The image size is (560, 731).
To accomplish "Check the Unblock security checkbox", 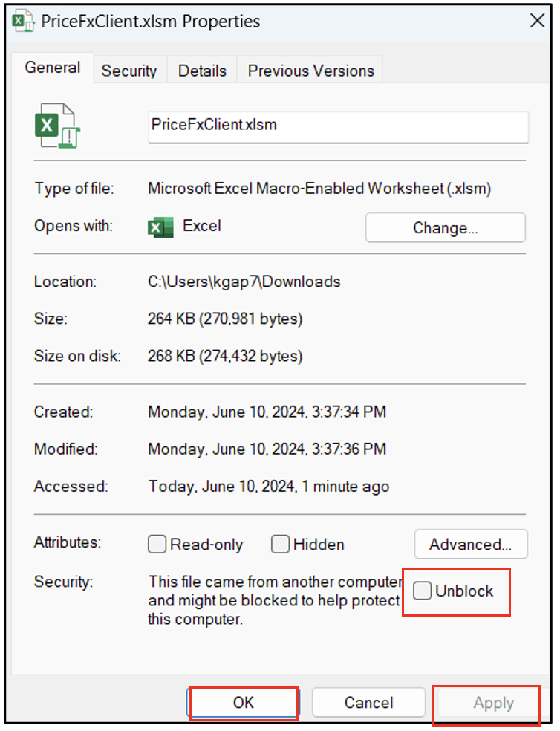I will tap(422, 591).
